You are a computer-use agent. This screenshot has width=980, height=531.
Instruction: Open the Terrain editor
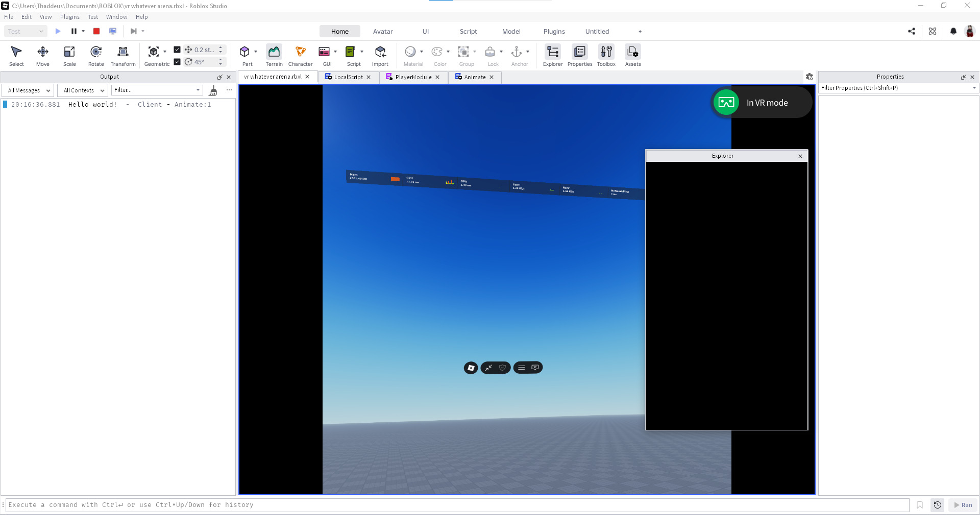pos(274,55)
